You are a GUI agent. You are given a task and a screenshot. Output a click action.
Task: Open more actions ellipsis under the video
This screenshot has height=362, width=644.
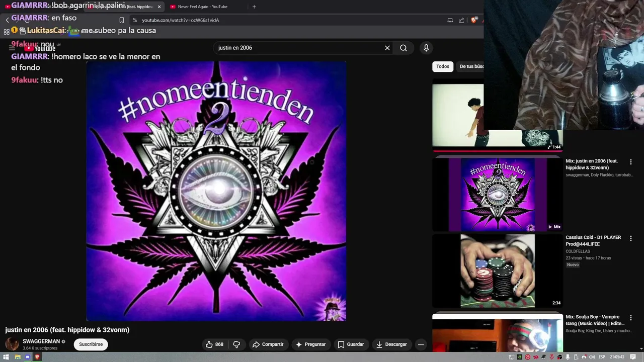(421, 344)
